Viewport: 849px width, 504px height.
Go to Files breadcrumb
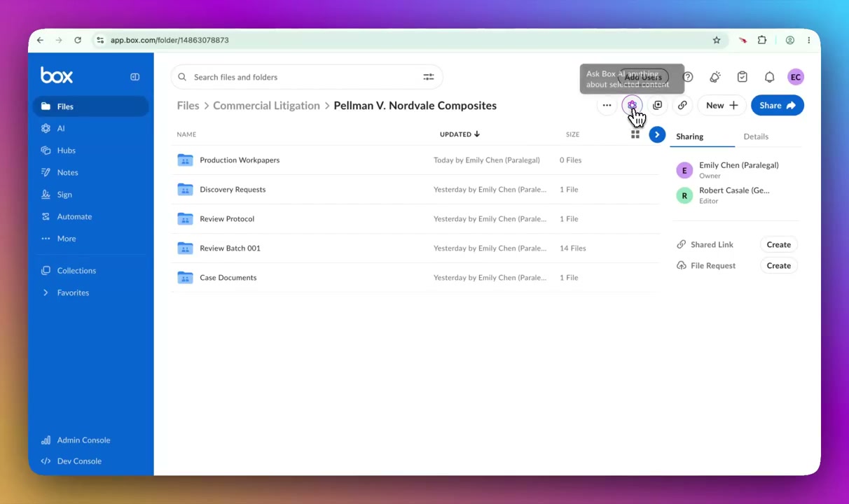(188, 106)
